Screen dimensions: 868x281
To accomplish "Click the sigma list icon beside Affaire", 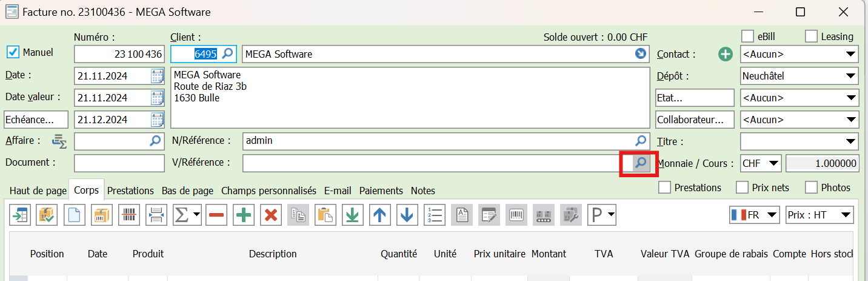I will coord(59,141).
